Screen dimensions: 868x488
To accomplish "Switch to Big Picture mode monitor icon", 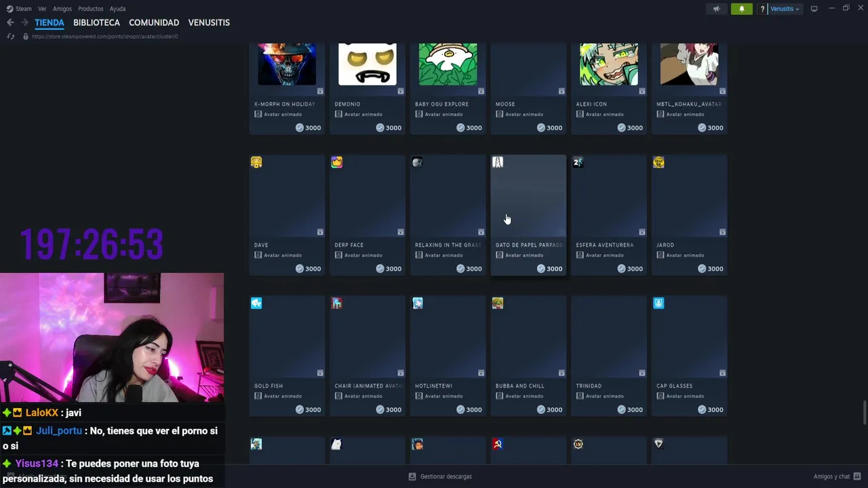I will 814,9.
